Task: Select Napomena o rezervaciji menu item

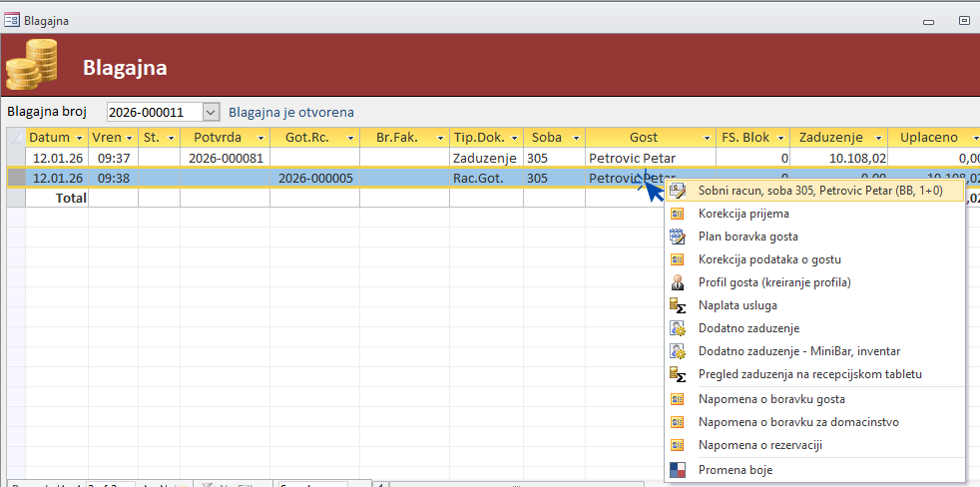Action: pyautogui.click(x=760, y=445)
